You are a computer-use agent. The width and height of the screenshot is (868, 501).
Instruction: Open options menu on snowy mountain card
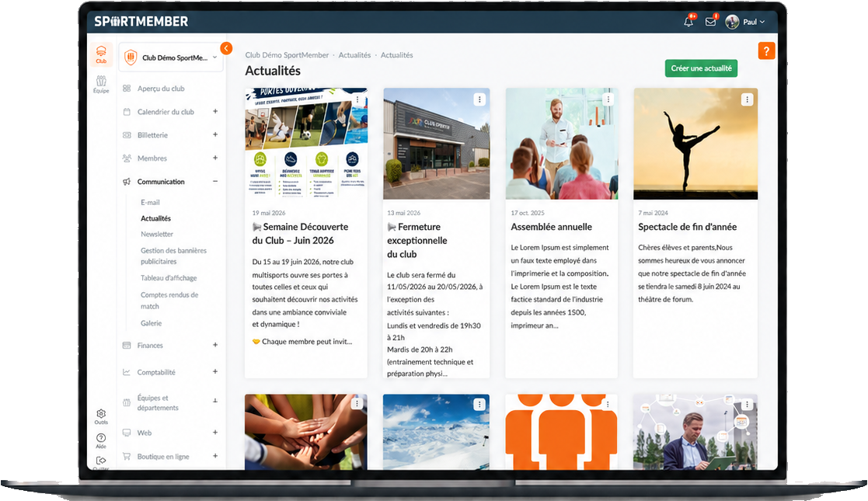pyautogui.click(x=479, y=405)
